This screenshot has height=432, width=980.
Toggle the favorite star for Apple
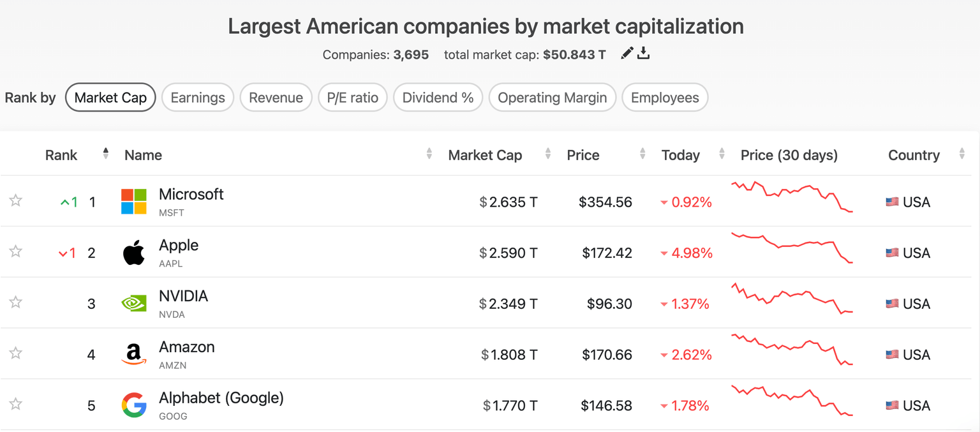click(x=15, y=252)
